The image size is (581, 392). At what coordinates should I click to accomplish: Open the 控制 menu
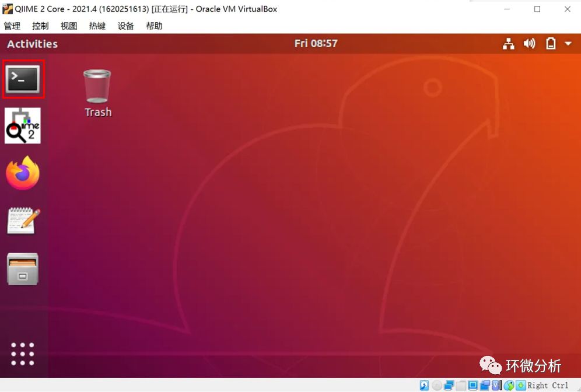[40, 26]
